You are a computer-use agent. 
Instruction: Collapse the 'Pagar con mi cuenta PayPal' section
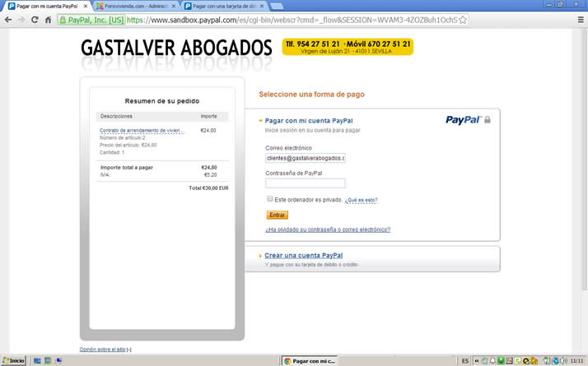click(260, 121)
